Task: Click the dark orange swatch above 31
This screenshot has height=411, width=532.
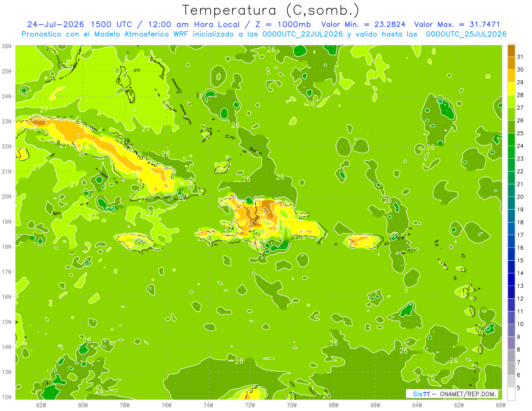Action: pos(511,51)
